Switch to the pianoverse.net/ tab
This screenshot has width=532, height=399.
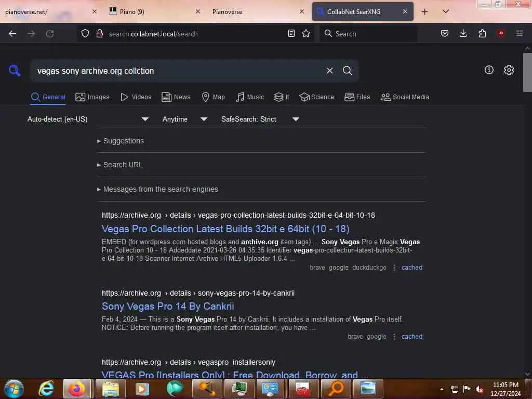point(51,12)
